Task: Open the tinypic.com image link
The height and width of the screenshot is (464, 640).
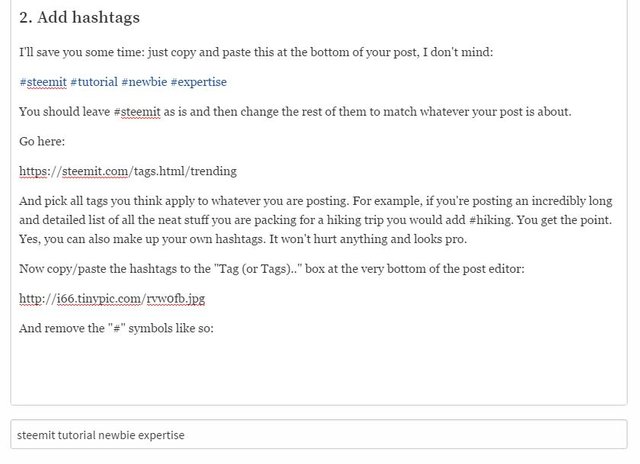Action: tap(112, 298)
